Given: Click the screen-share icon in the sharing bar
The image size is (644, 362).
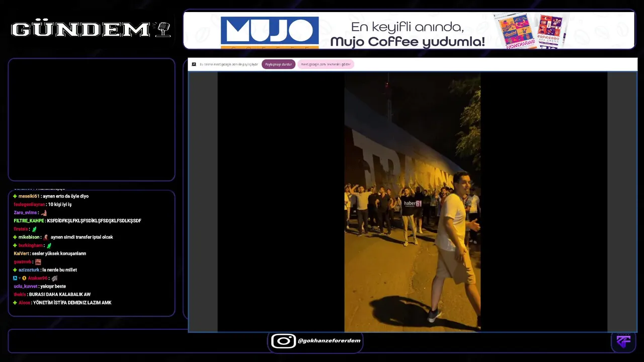Looking at the screenshot, I should click(194, 64).
